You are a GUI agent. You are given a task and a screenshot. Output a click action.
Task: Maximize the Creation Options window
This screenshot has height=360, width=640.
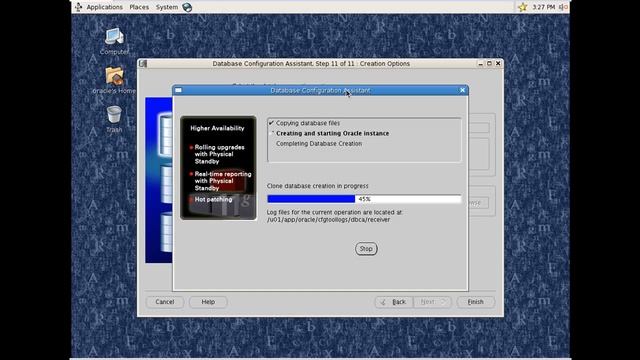pos(489,64)
